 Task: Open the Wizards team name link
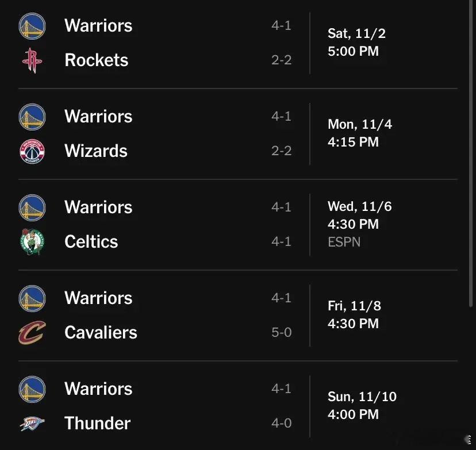tap(96, 151)
